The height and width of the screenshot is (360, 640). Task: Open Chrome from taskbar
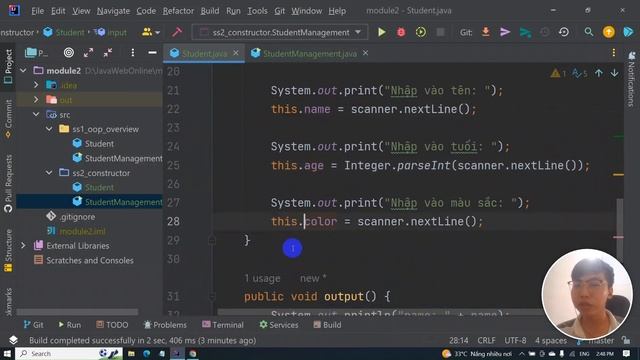193,353
